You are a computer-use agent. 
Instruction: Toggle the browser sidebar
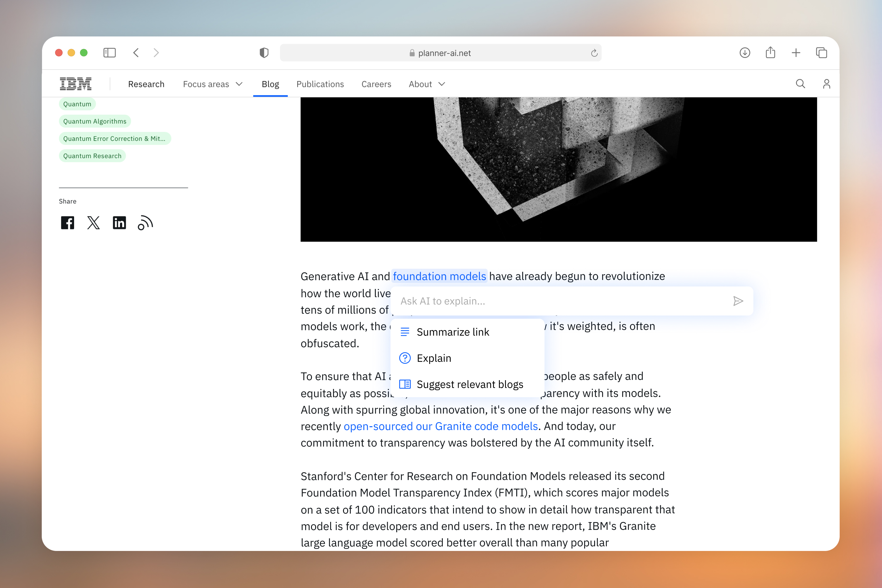click(x=109, y=53)
